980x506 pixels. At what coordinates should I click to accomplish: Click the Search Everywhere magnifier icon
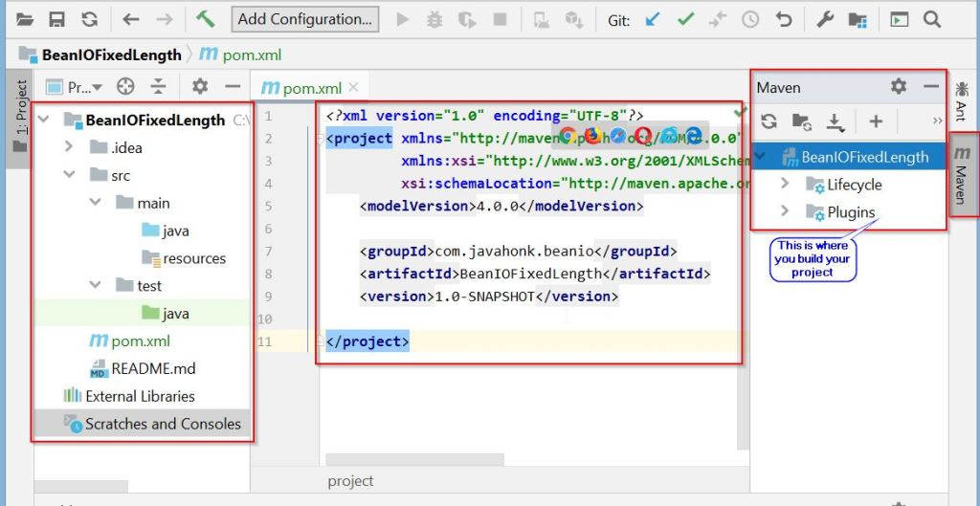click(932, 19)
